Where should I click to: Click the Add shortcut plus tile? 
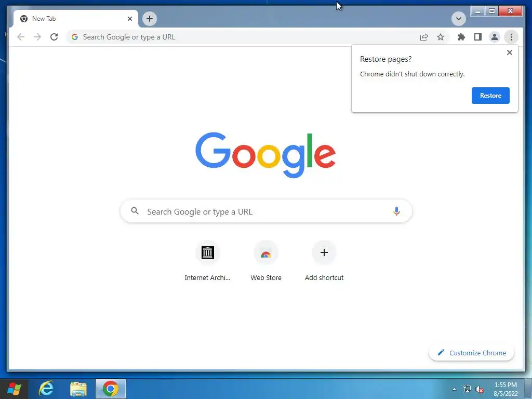pos(324,261)
